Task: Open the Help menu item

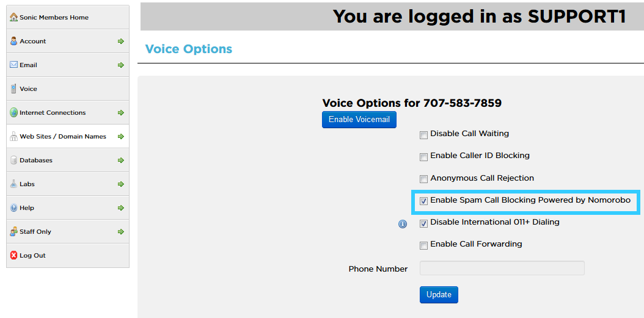Action: 68,208
